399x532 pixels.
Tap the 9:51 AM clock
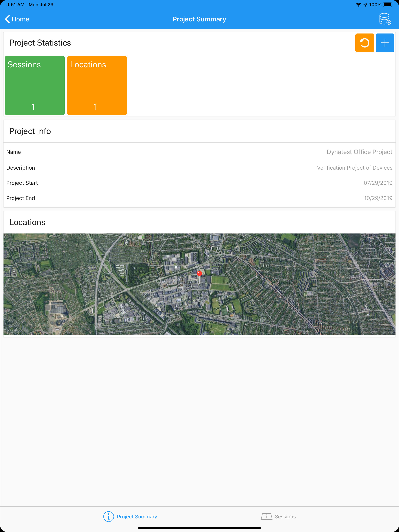[x=15, y=4]
